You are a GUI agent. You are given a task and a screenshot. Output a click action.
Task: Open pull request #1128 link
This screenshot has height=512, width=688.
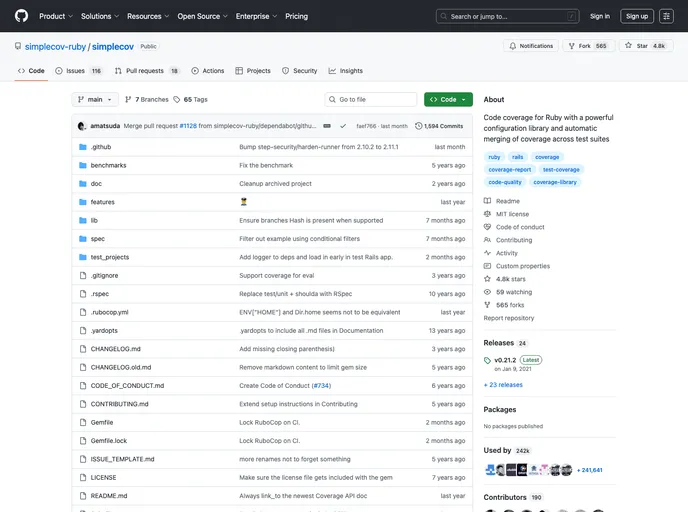coord(188,126)
